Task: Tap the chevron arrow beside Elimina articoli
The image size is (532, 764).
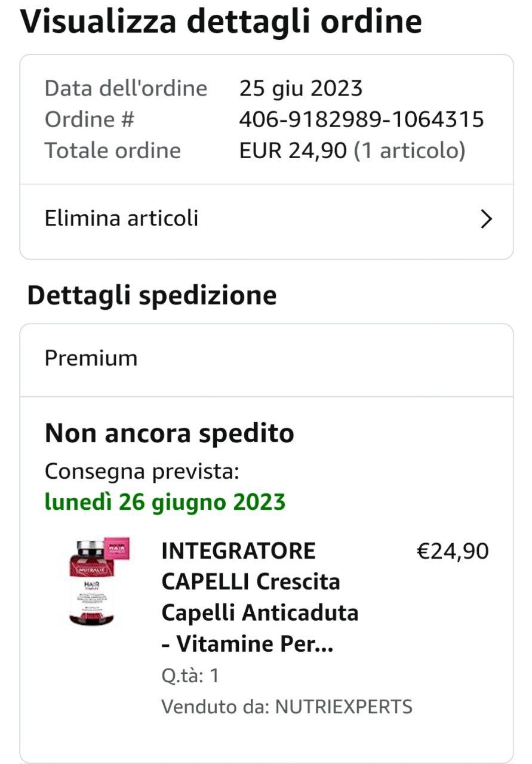Action: (x=487, y=220)
